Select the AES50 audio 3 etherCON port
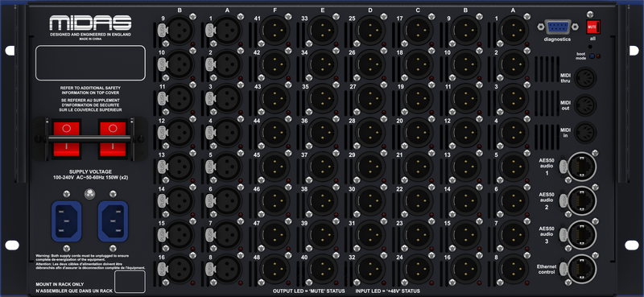The height and width of the screenshot is (297, 644). 581,234
